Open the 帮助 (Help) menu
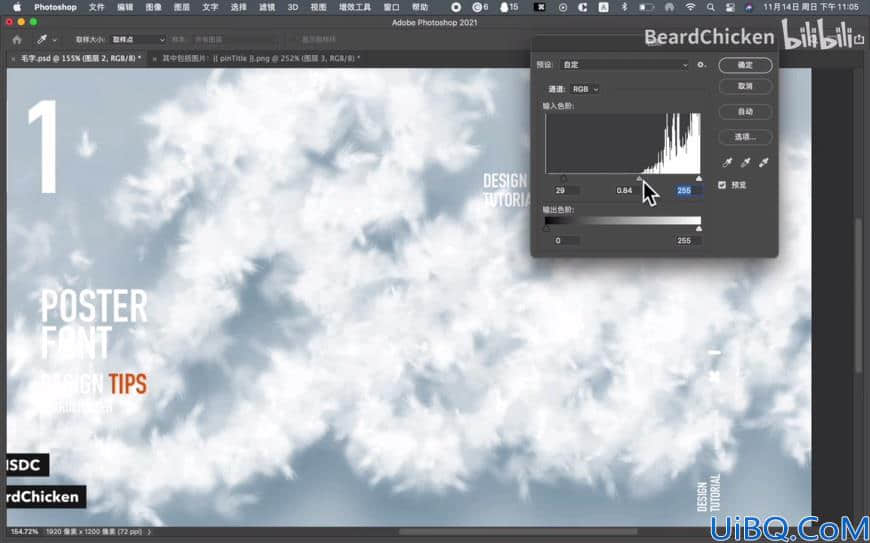Viewport: 870px width, 543px height. coord(420,7)
